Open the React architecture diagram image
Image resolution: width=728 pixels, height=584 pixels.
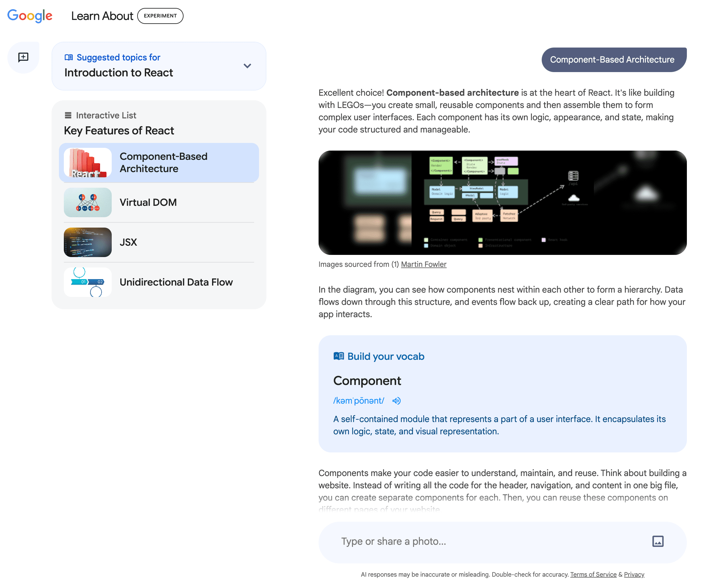502,202
